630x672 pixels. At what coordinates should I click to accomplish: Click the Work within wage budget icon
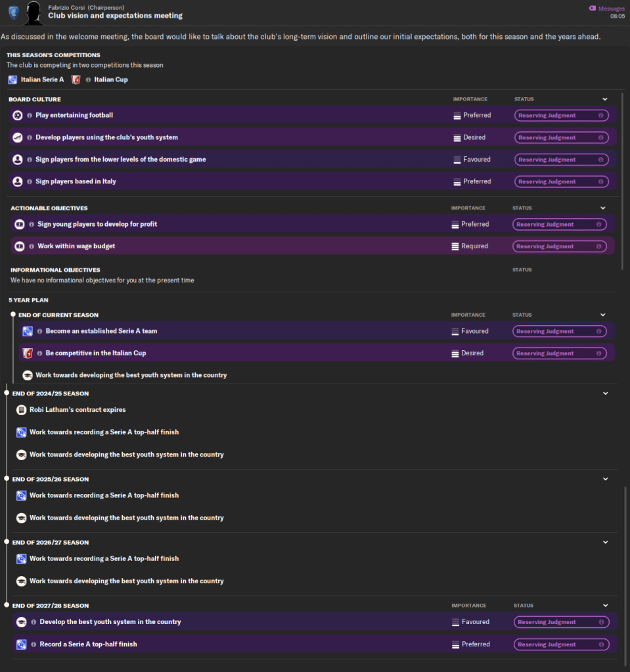[x=19, y=246]
